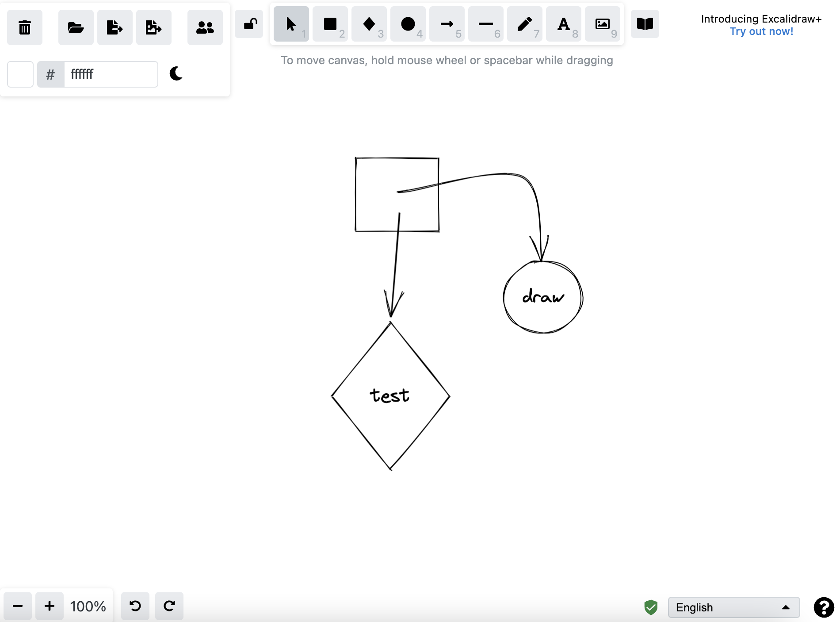
Task: Open the Live collaboration people icon
Action: point(205,27)
